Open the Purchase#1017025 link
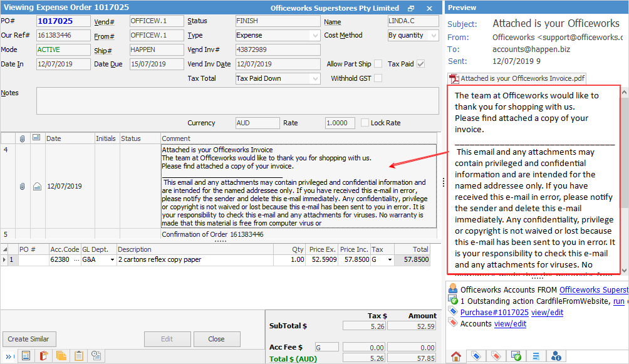The height and width of the screenshot is (364, 629). coord(494,312)
